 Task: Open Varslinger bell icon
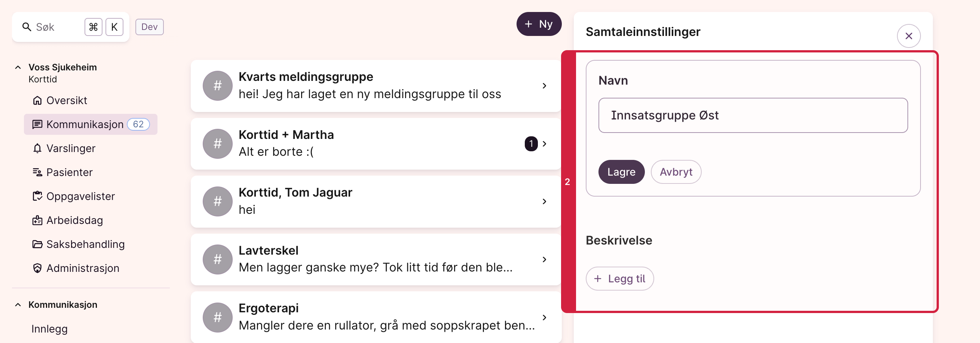[37, 148]
